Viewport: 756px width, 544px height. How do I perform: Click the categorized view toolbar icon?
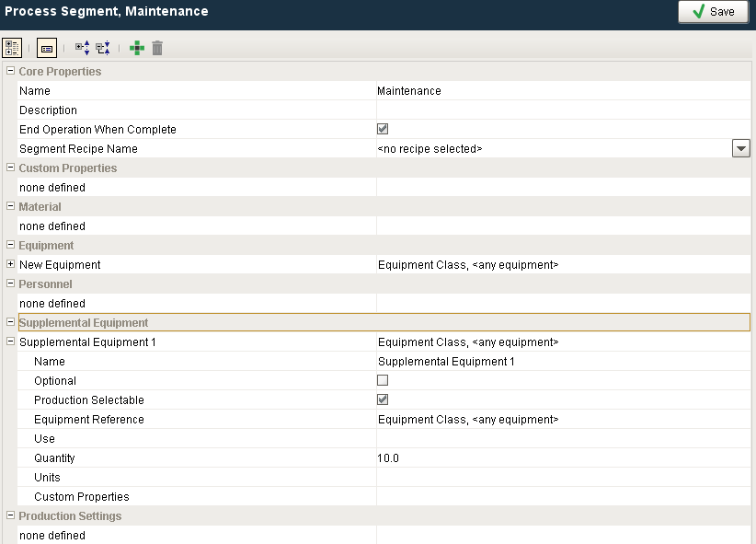point(12,48)
